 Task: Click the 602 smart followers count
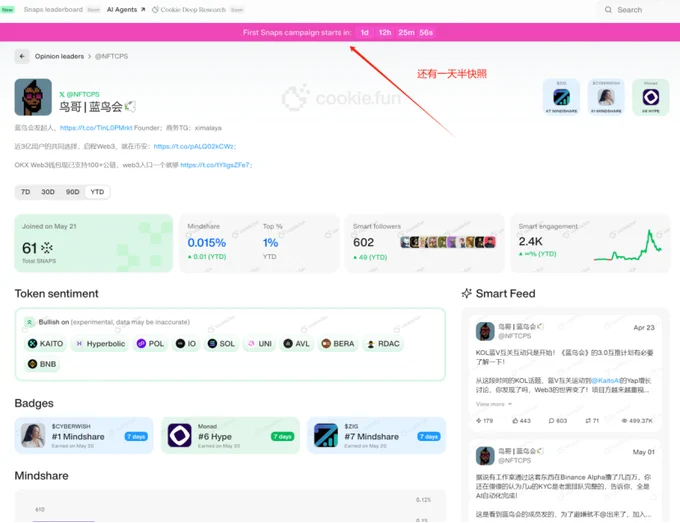click(363, 242)
